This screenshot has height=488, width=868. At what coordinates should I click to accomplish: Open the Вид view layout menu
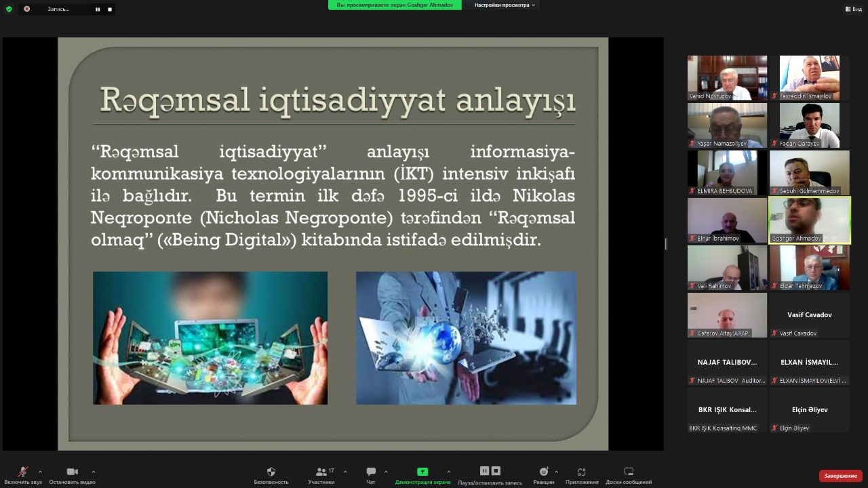coord(853,9)
